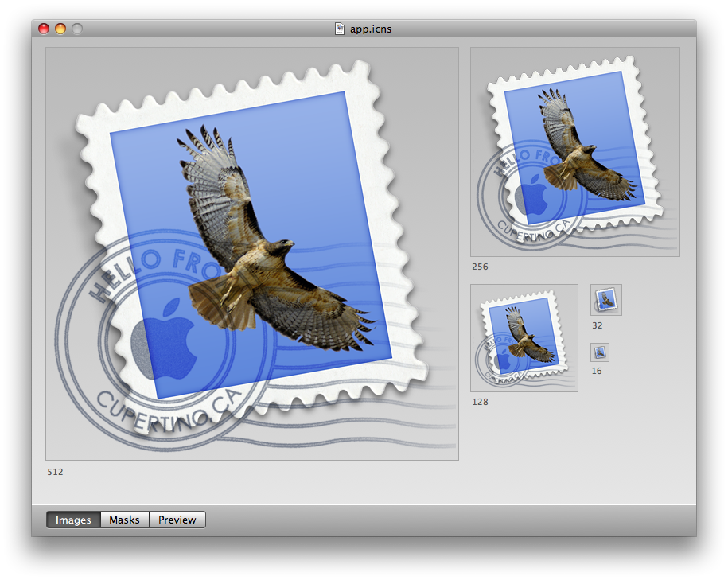Close the app.icns window
728x580 pixels.
[x=44, y=29]
